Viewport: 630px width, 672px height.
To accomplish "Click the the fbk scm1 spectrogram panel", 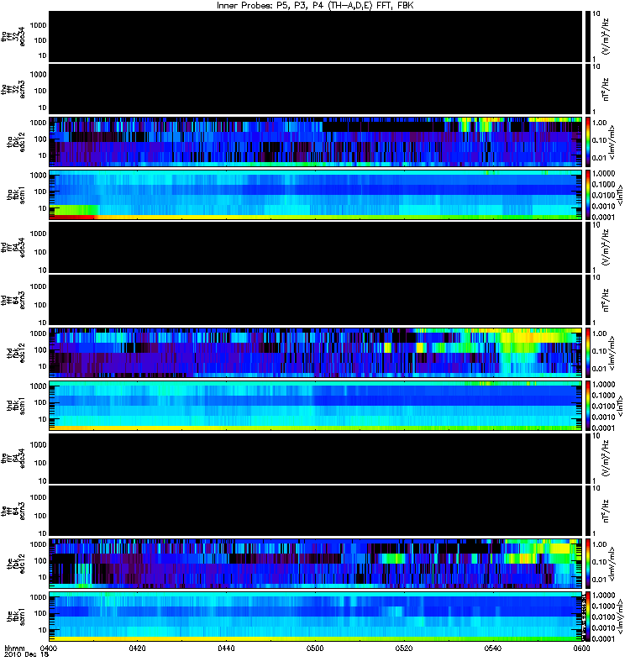I will click(316, 617).
